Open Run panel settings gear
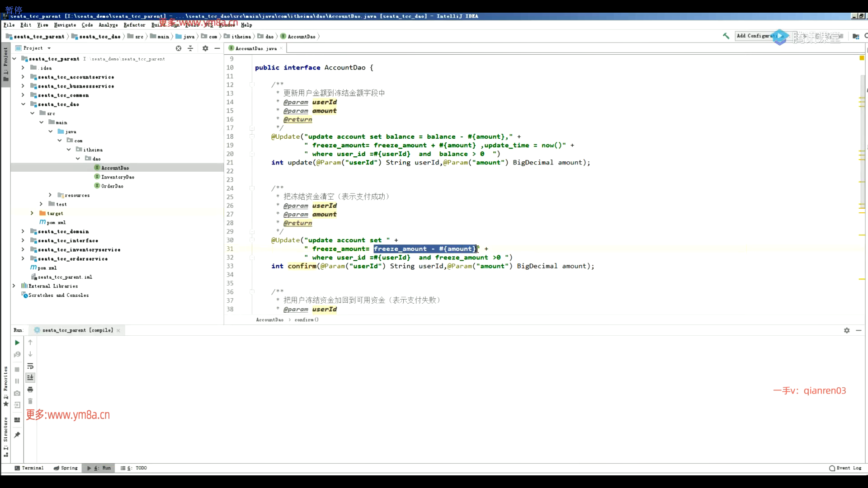868x488 pixels. (847, 330)
